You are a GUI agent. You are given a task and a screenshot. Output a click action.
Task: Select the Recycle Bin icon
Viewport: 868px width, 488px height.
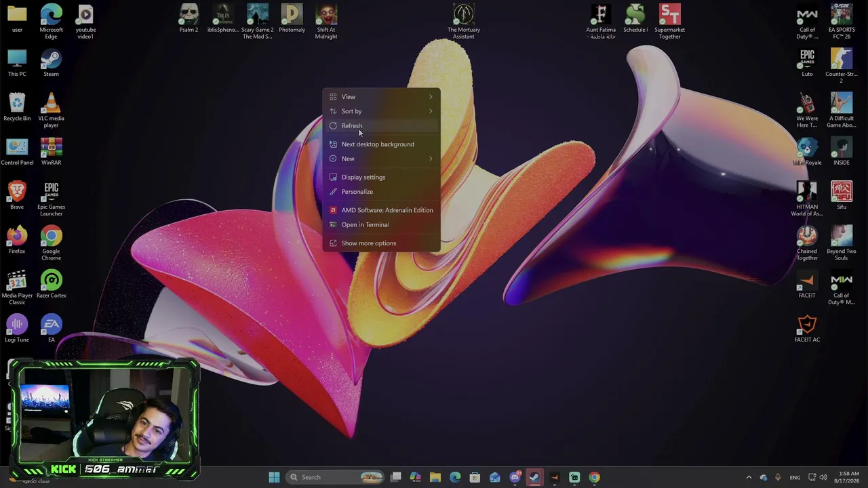(x=17, y=108)
